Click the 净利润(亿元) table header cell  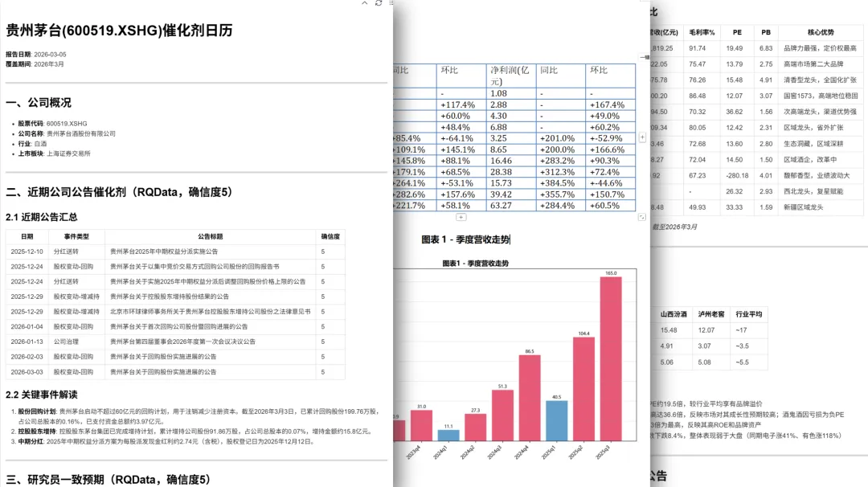511,76
